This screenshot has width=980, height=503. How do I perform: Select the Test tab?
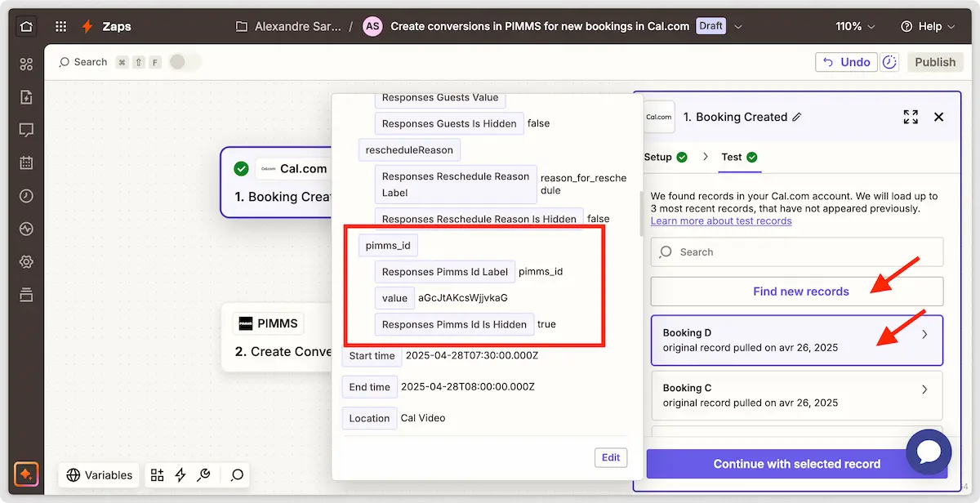tap(738, 157)
